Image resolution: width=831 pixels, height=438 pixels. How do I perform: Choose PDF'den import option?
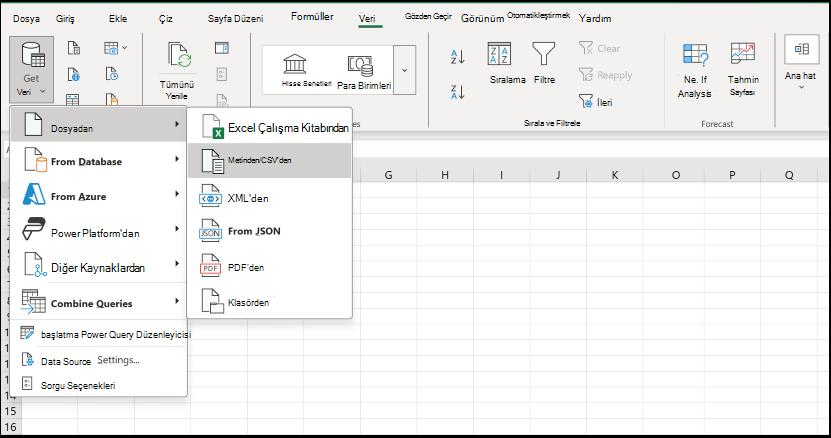pos(270,267)
